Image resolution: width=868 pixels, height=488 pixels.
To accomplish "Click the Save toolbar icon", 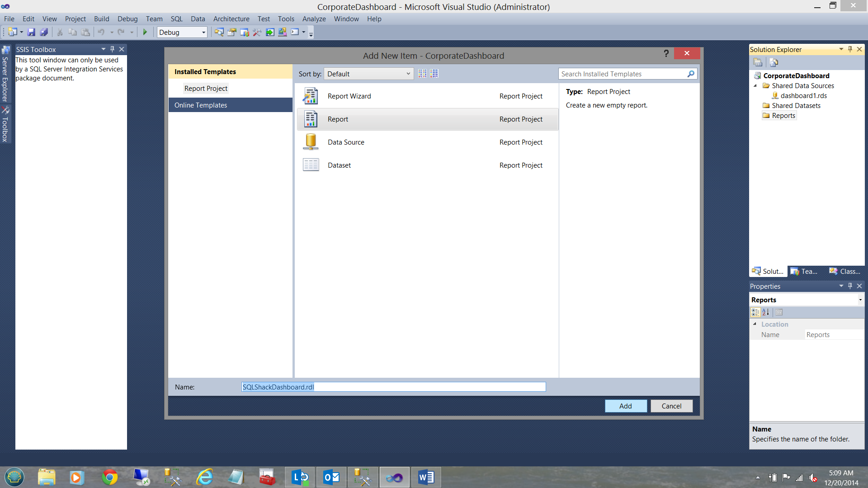I will point(31,32).
